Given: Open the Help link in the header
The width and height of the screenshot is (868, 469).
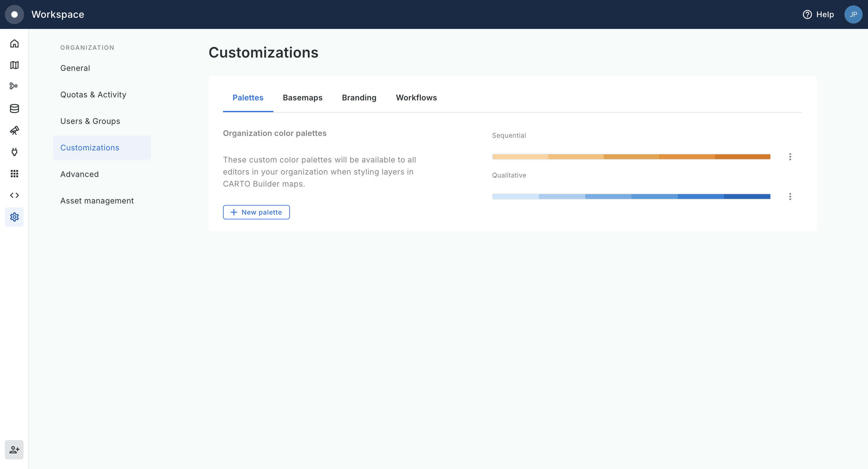Looking at the screenshot, I should pyautogui.click(x=818, y=14).
